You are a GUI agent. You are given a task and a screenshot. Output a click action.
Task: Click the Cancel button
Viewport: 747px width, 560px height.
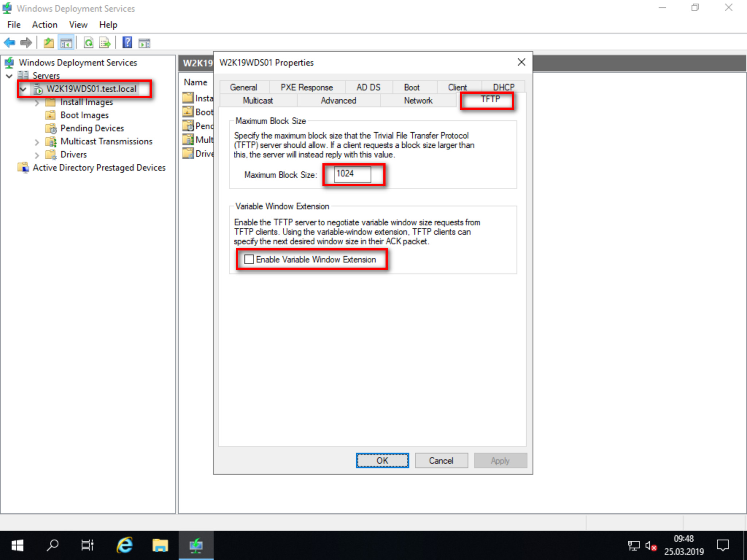[441, 460]
